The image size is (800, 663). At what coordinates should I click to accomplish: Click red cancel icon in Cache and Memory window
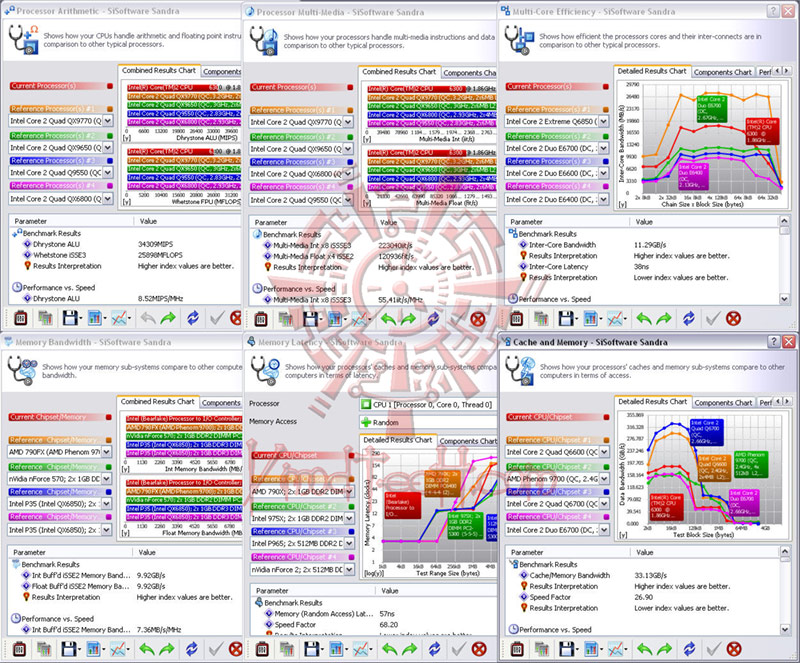734,649
